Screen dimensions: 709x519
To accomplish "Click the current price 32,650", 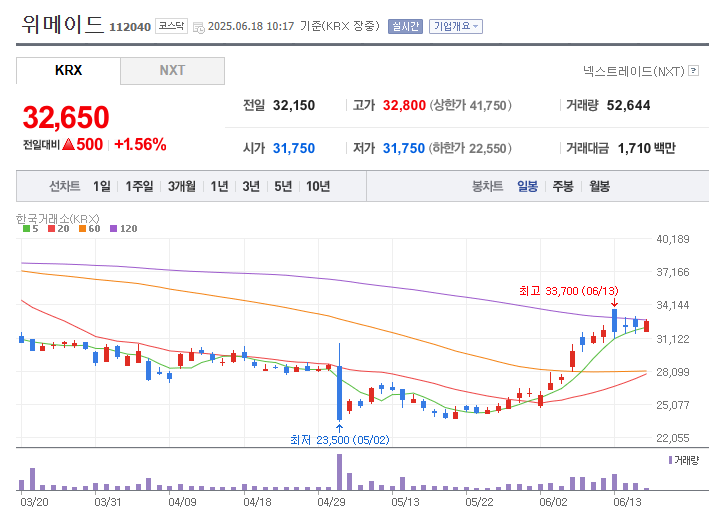I will tap(66, 117).
